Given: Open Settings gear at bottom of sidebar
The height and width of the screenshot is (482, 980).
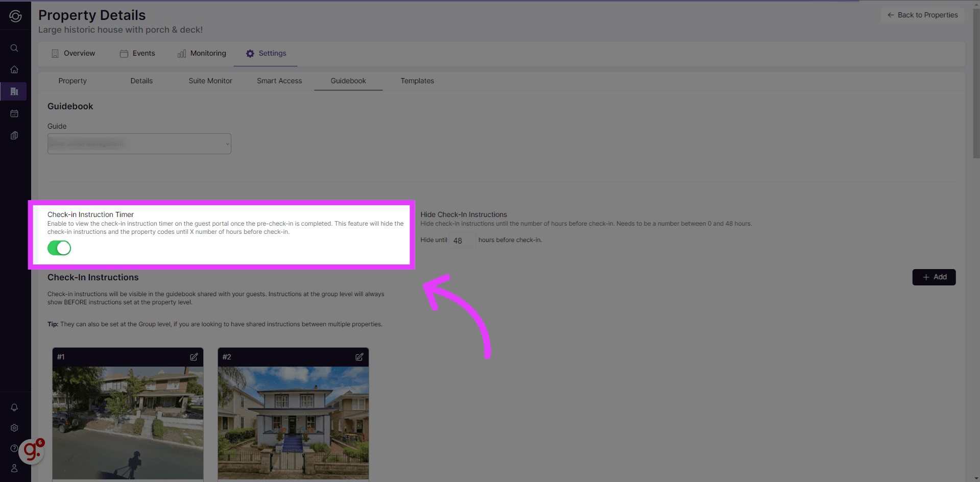Looking at the screenshot, I should (x=14, y=428).
